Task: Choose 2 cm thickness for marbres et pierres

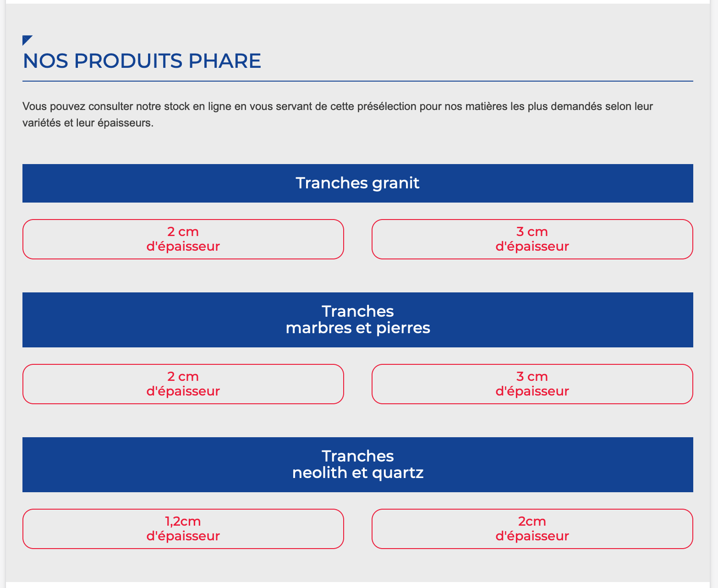Action: pyautogui.click(x=183, y=384)
